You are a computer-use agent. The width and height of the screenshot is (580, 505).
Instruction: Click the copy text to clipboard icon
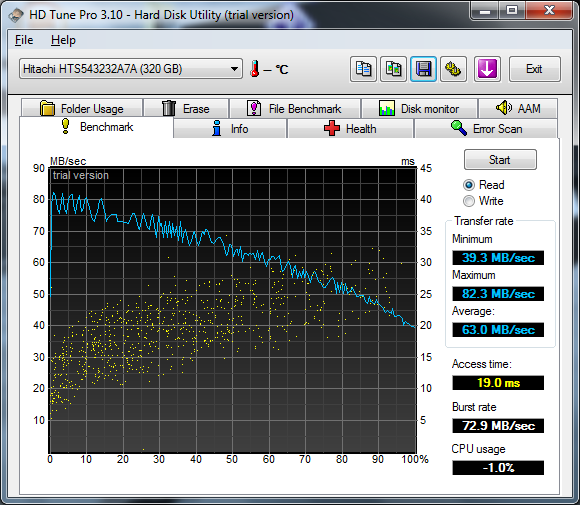363,69
